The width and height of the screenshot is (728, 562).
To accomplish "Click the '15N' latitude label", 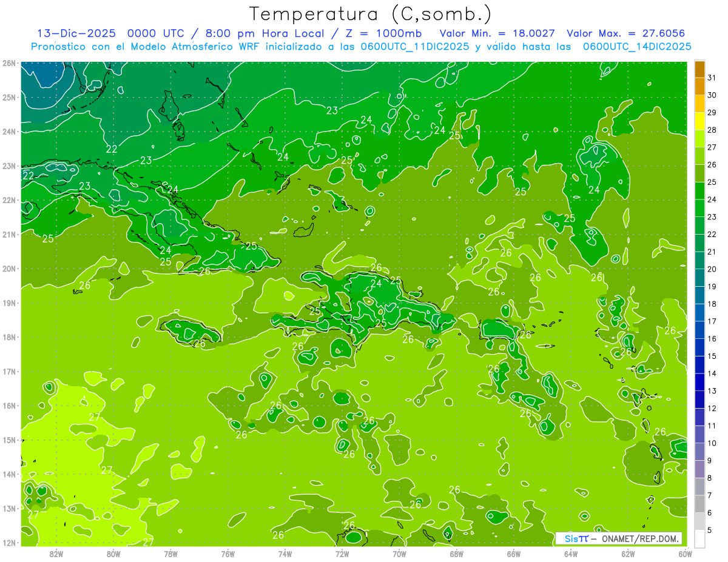I will 9,440.
